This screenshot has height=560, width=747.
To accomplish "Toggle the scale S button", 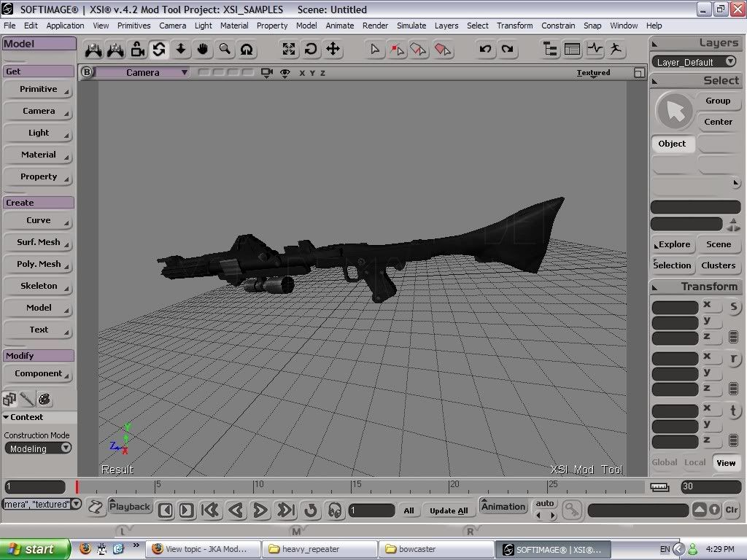I will 734,307.
